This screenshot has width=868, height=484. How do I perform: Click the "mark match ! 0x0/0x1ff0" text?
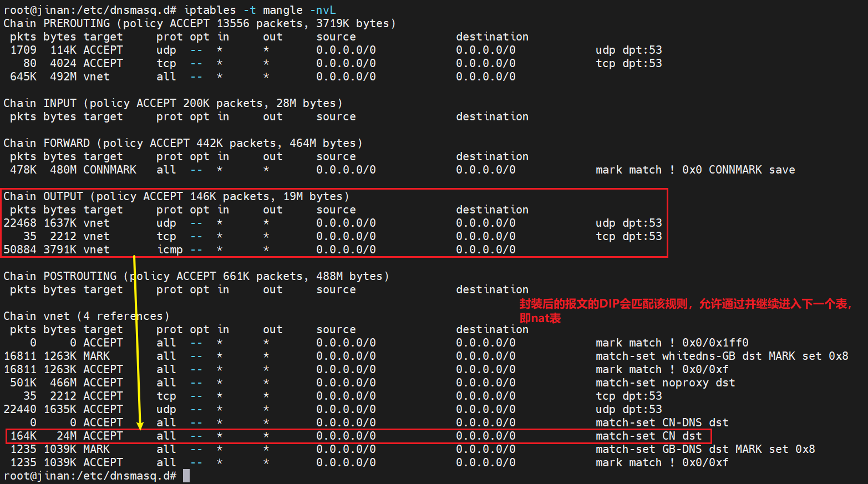coord(672,343)
